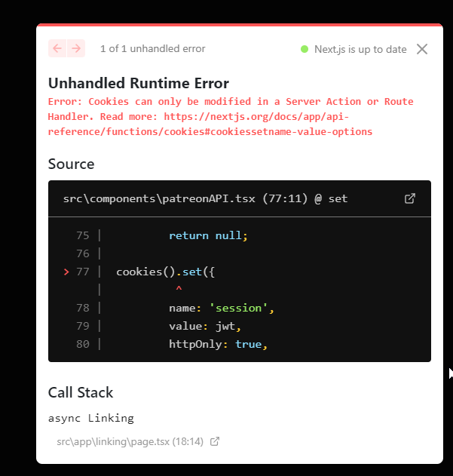Click the 'Call Stack' section heading
The width and height of the screenshot is (453, 476).
tap(81, 392)
